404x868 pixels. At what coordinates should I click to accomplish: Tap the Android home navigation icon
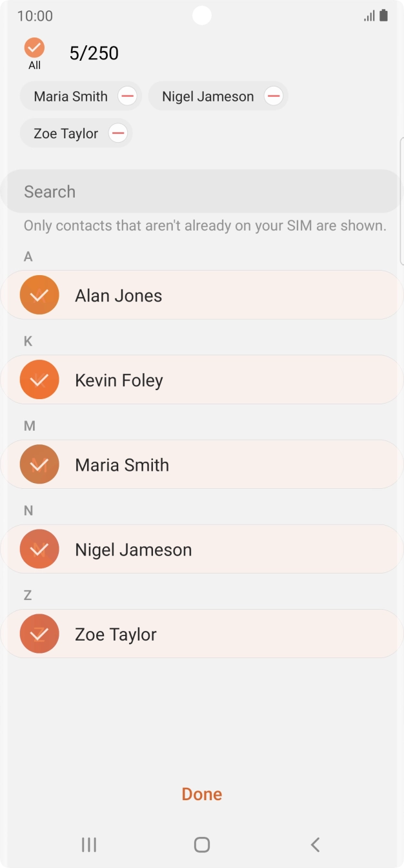[202, 844]
